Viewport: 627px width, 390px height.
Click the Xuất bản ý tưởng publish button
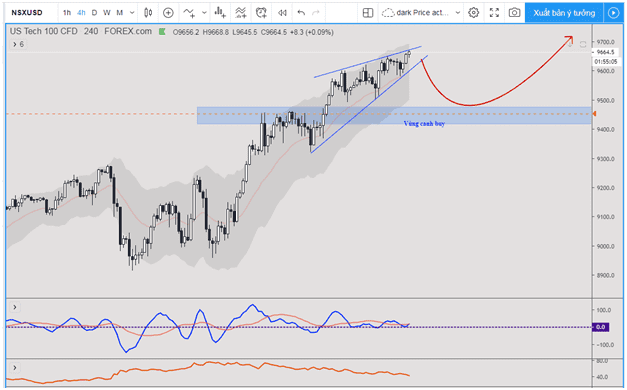click(564, 13)
